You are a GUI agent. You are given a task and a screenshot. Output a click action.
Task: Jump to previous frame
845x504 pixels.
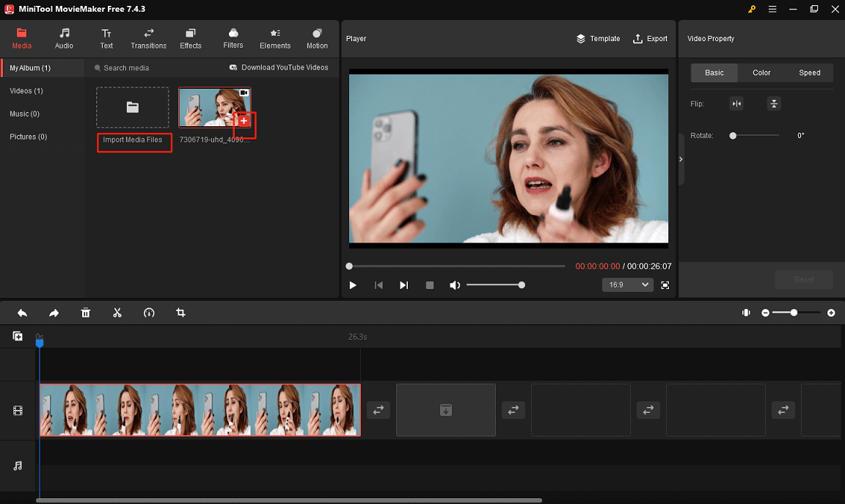(x=378, y=285)
